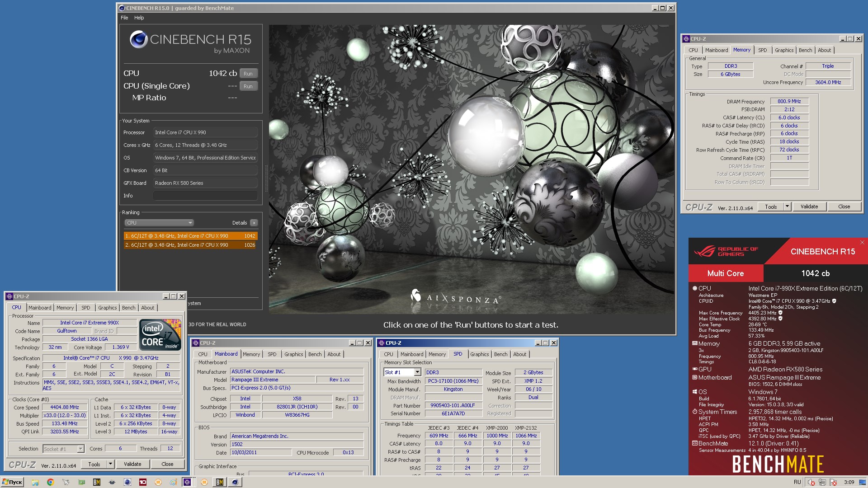Click the DRAM Frequency value 800.9 MHz
Image resolution: width=868 pixels, height=488 pixels.
(x=789, y=101)
